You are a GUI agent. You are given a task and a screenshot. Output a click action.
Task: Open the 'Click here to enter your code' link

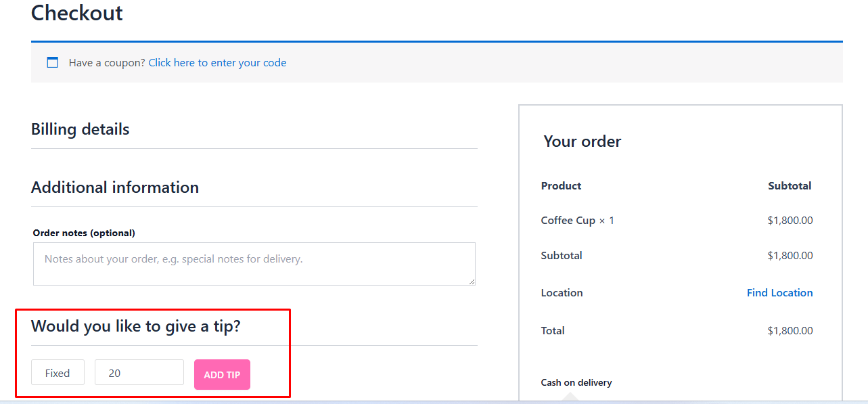[217, 63]
